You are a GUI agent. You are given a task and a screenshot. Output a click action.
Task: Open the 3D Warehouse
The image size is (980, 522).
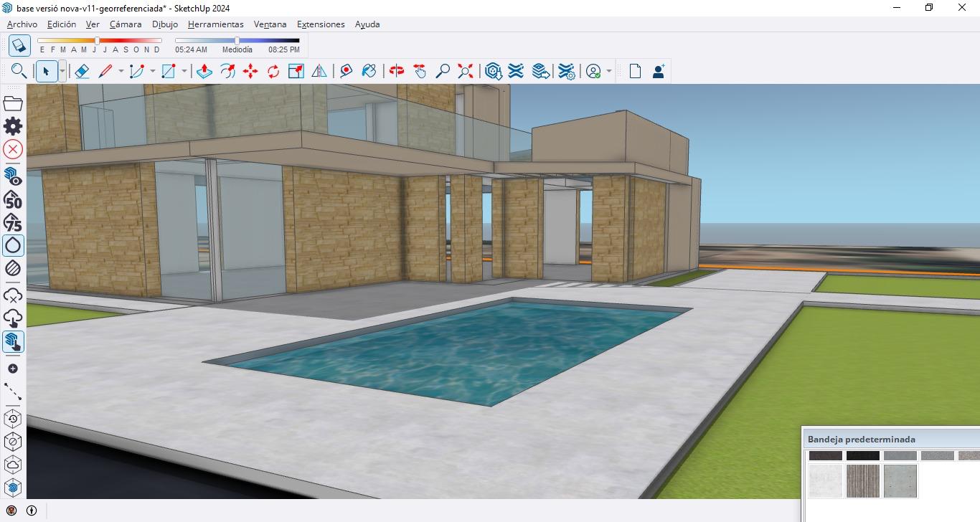click(x=493, y=71)
